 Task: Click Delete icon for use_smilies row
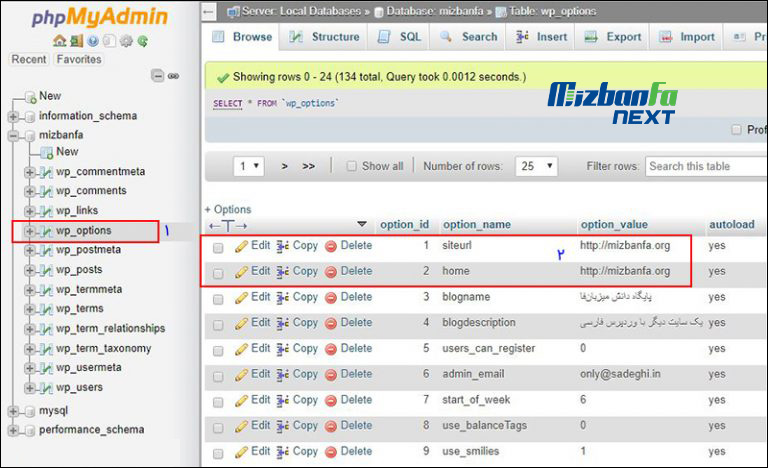[x=331, y=452]
